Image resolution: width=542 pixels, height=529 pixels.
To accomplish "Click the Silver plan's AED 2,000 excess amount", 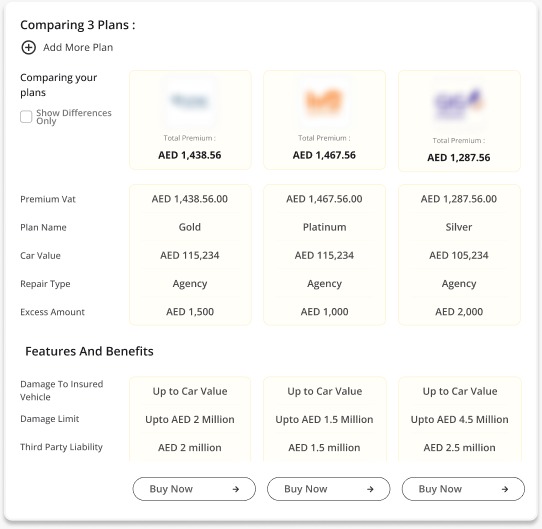I will click(x=459, y=312).
